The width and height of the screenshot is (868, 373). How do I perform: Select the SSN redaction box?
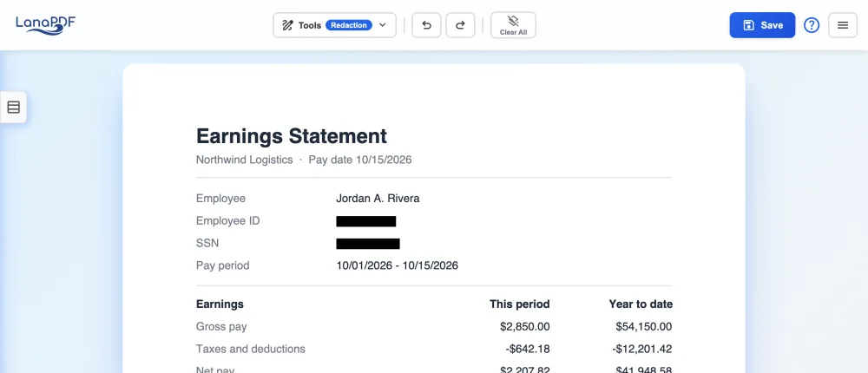[x=367, y=244]
